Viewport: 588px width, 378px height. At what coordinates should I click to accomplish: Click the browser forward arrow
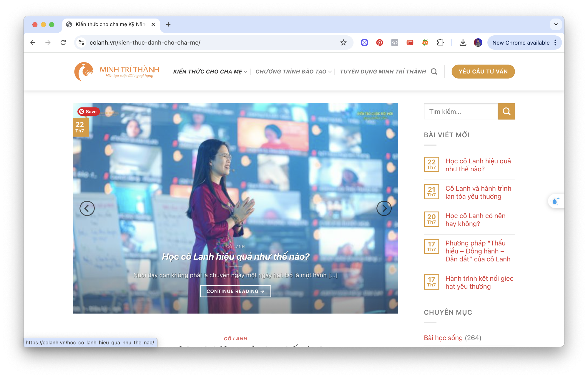click(x=48, y=42)
